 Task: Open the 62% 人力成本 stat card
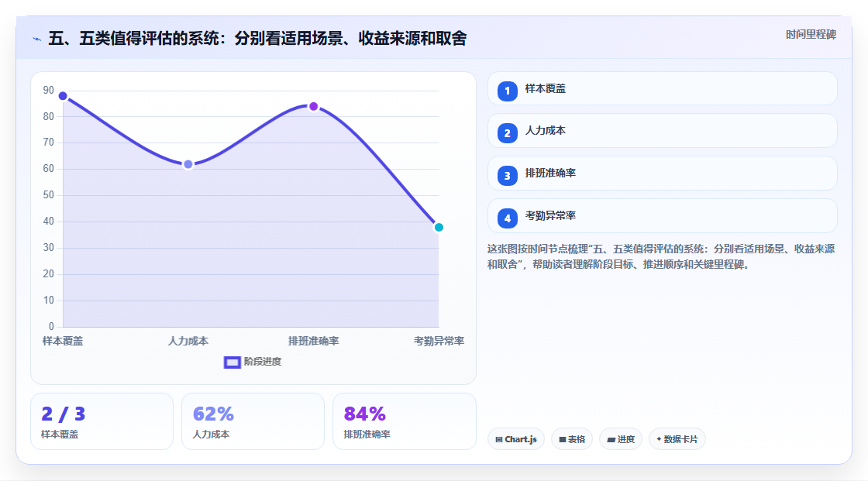point(253,421)
